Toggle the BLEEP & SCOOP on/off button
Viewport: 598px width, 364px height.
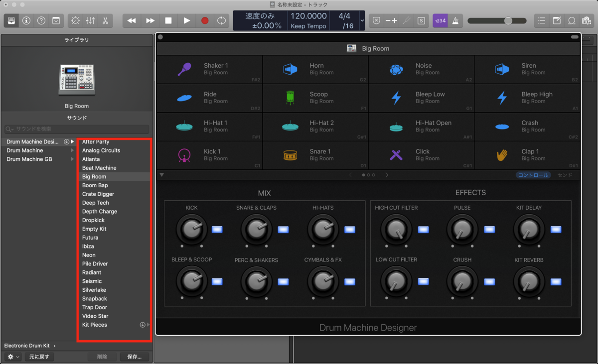point(217,281)
